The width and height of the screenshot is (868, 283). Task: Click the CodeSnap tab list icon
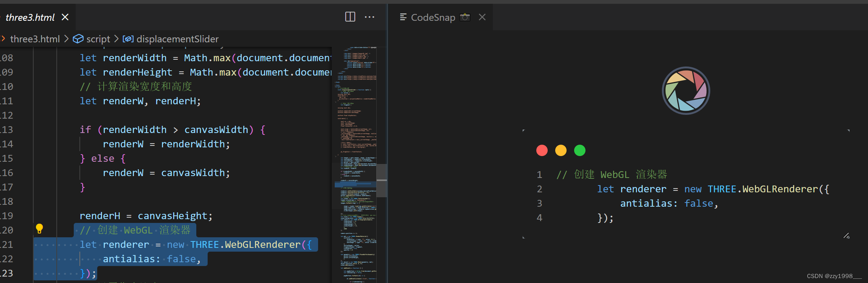click(x=403, y=17)
